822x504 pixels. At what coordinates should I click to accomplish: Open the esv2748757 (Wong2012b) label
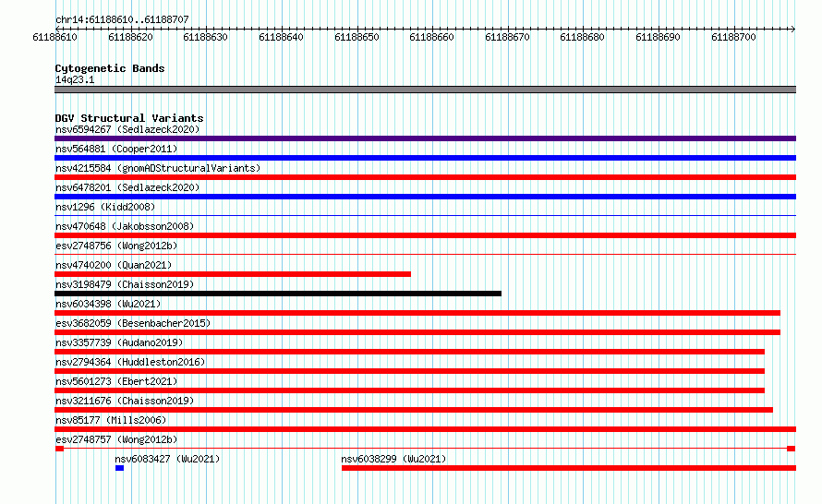[116, 439]
